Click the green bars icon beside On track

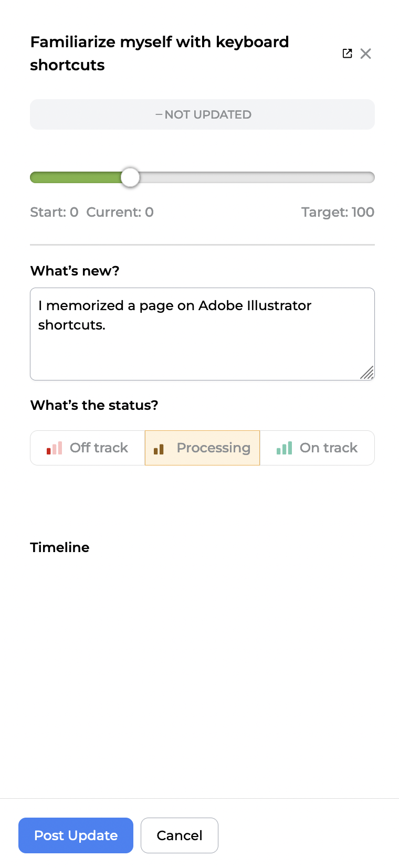click(x=284, y=448)
